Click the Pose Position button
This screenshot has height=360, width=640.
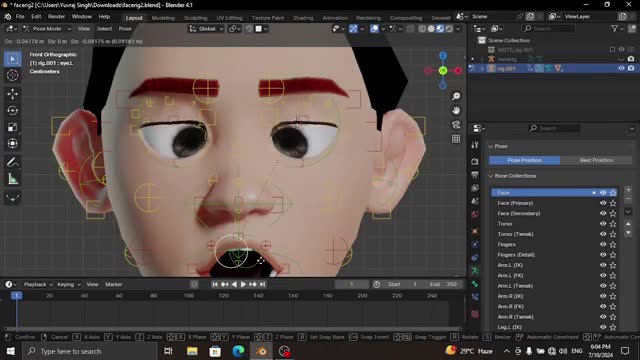(x=524, y=160)
